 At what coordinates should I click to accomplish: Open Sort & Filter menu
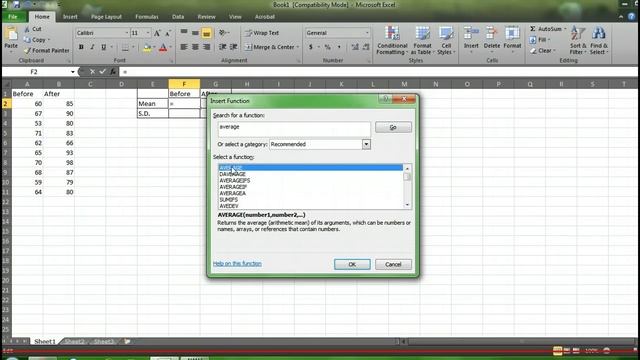[578, 40]
